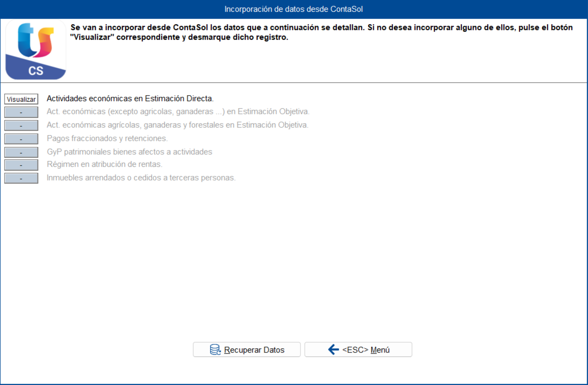Image resolution: width=588 pixels, height=385 pixels.
Task: Click dash button beside Inmuebles arrendados
Action: [x=21, y=178]
